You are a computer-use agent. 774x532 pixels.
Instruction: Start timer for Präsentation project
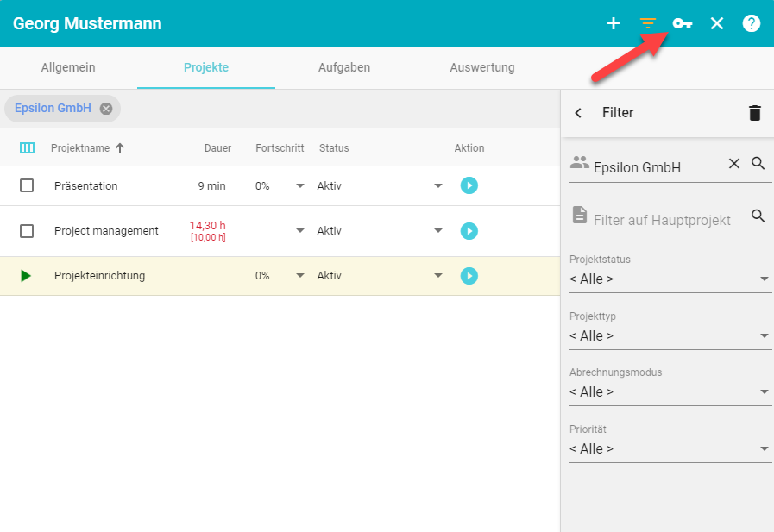(469, 185)
